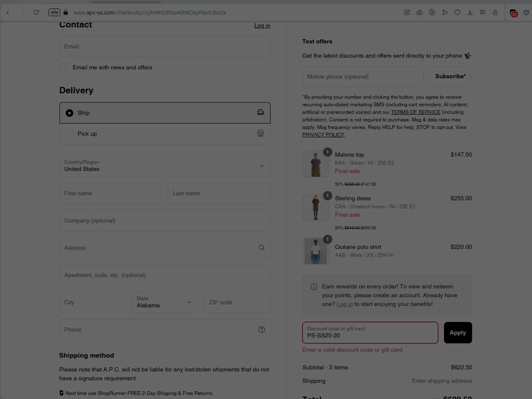The height and width of the screenshot is (399, 532).
Task: Open the profile account icon
Action: coord(495,12)
